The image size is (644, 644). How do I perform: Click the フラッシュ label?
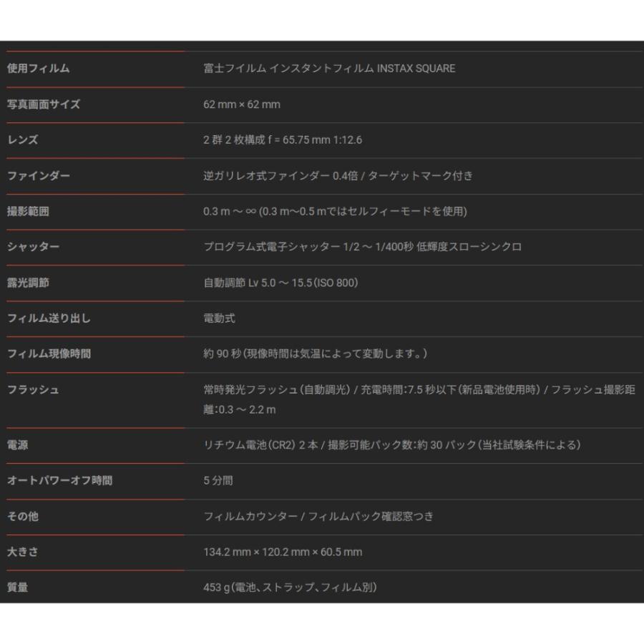(33, 390)
